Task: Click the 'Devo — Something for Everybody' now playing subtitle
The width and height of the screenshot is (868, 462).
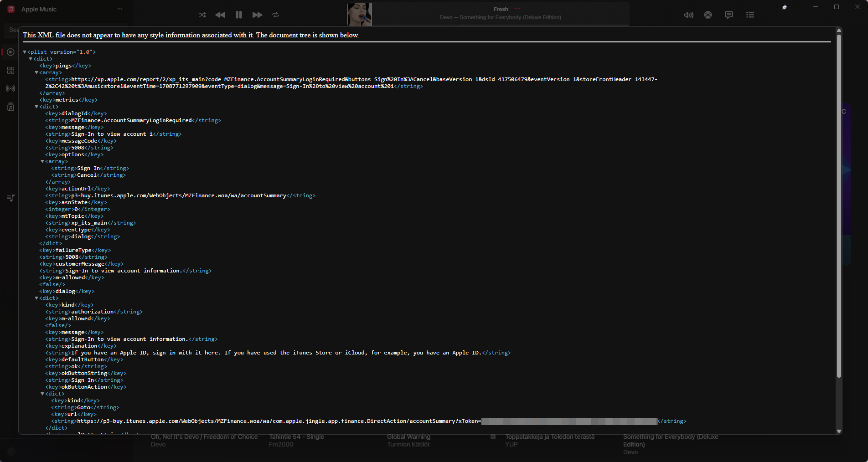Action: tap(501, 17)
